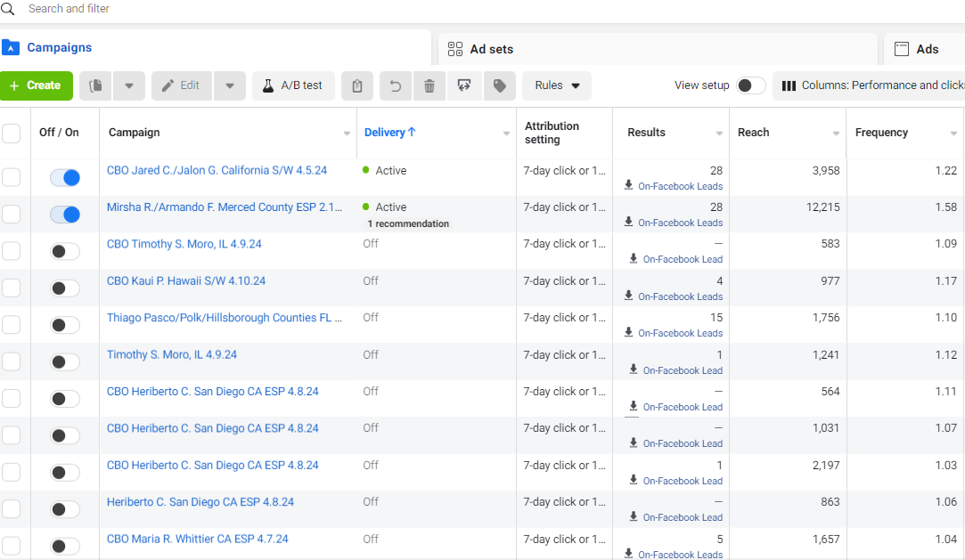The image size is (965, 560).
Task: Open Columns: Performance and clicks selector
Action: 869,85
